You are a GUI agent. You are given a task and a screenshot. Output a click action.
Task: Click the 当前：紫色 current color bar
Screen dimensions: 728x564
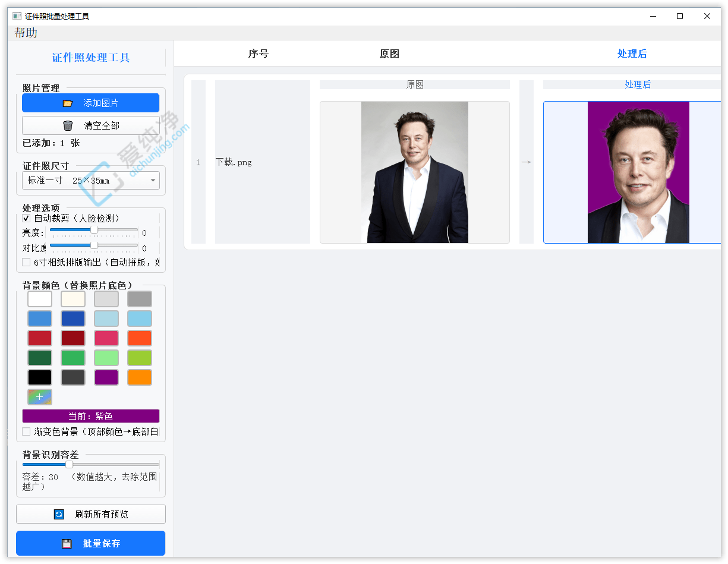coord(90,416)
